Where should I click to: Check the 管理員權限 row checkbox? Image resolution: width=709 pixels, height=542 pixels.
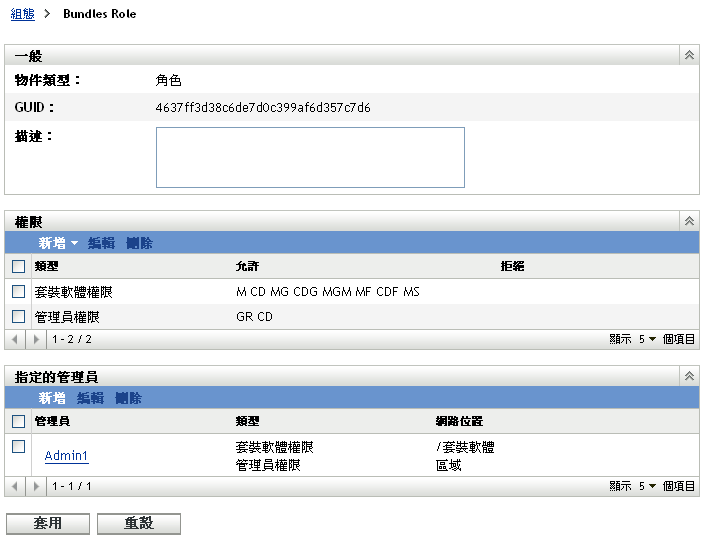(19, 316)
